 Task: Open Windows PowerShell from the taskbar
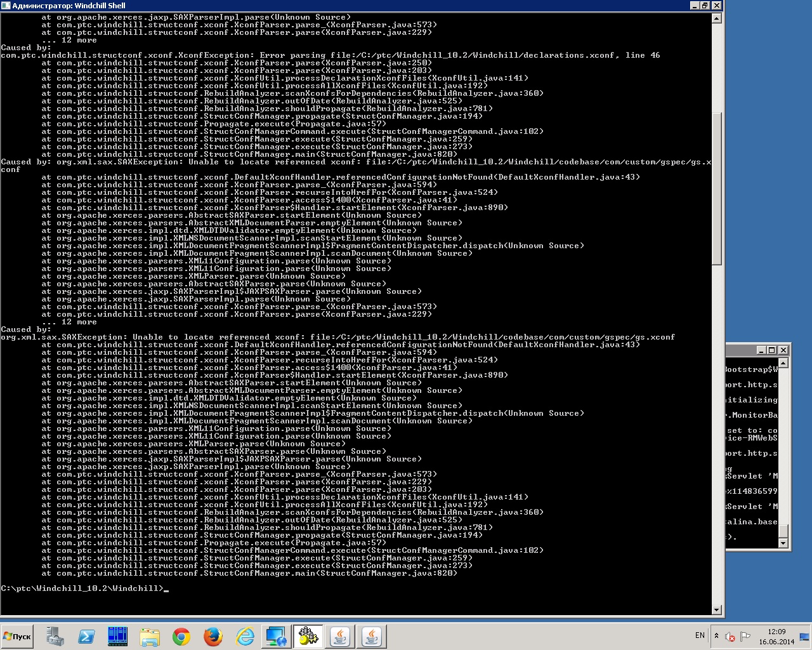[86, 636]
